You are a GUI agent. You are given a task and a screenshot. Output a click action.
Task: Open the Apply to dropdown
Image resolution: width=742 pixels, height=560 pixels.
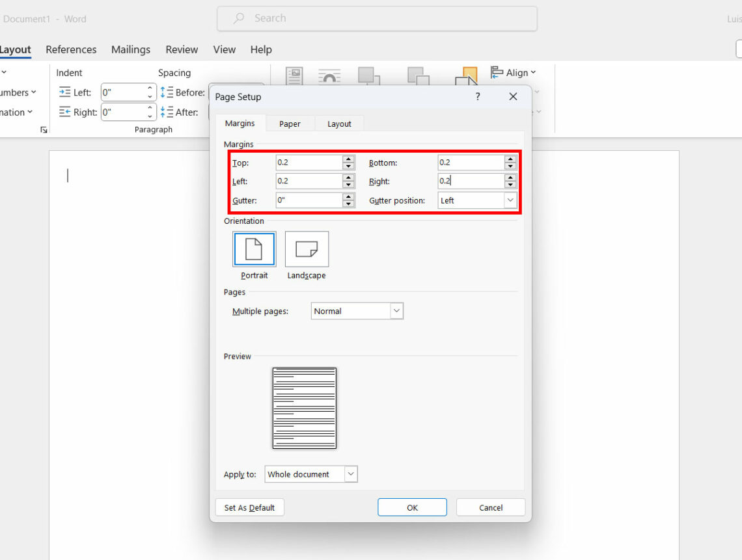[x=351, y=474]
